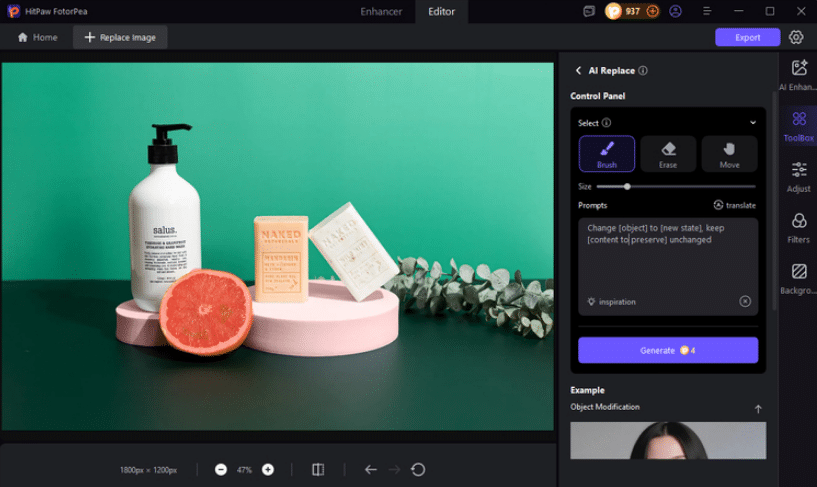Screen dimensions: 817x487
Task: Click the product photo canvas
Action: (278, 247)
